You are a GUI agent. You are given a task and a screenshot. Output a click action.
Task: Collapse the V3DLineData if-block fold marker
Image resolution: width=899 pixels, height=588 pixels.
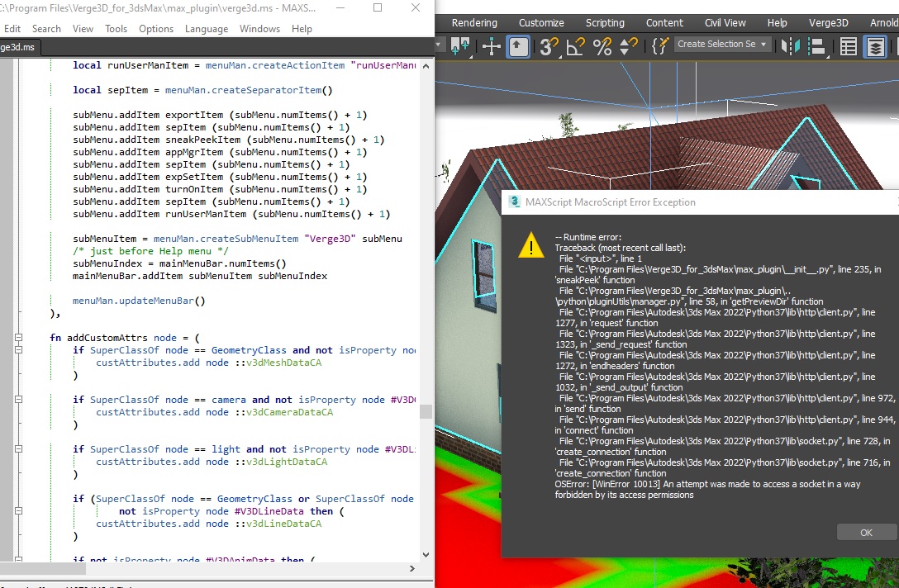(18, 511)
